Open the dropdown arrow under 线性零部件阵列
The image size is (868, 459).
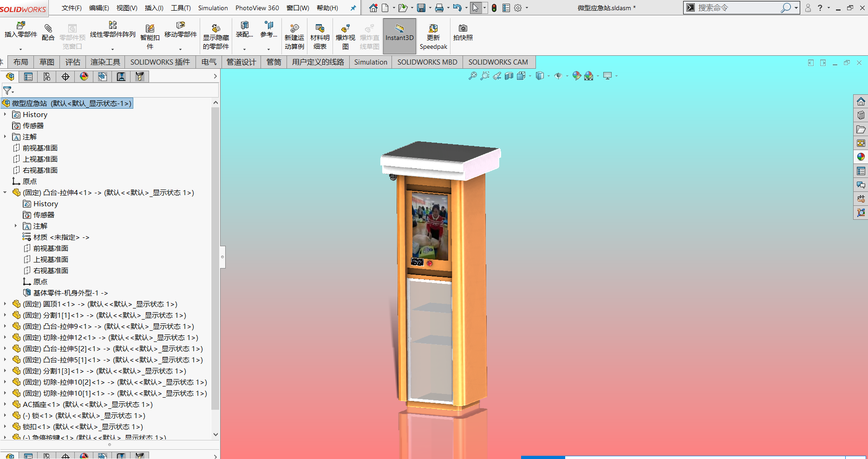(112, 49)
